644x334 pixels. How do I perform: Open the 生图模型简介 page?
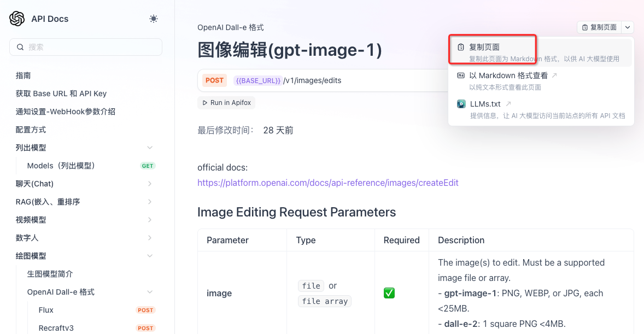[50, 274]
